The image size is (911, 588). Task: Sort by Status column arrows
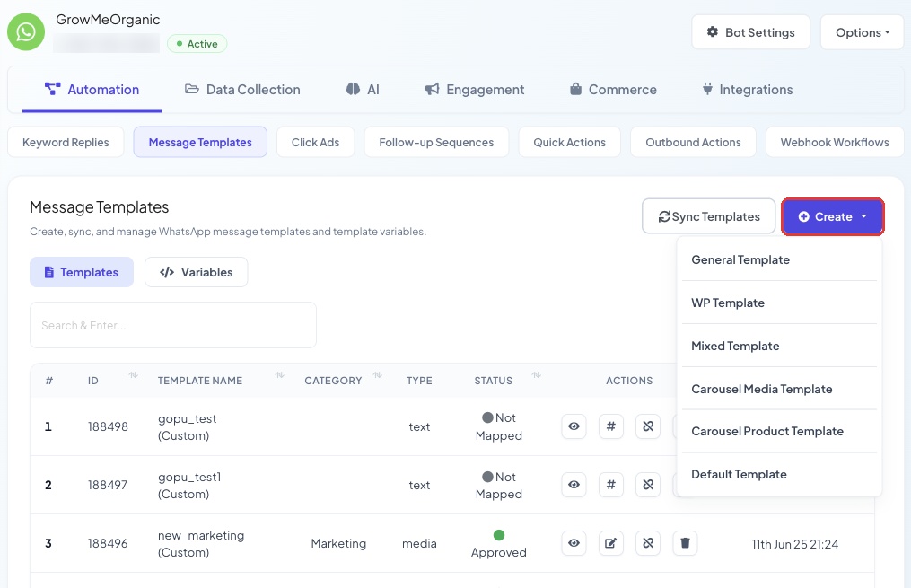536,374
